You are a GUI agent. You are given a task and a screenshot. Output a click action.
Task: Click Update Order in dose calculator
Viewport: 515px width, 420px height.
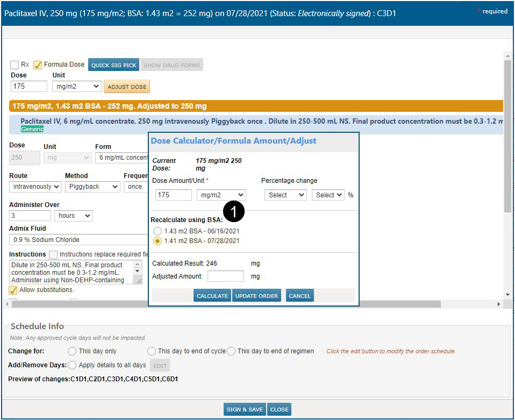[256, 296]
